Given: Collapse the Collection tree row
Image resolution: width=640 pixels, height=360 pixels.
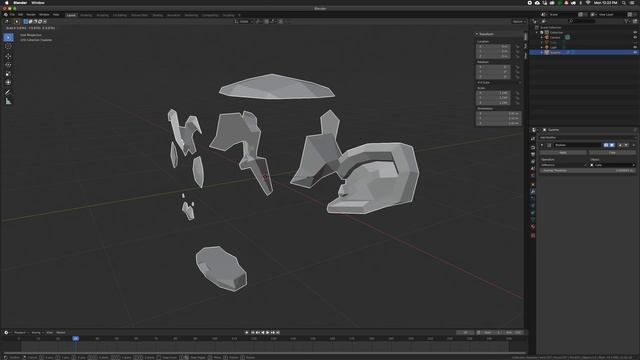Looking at the screenshot, I should point(537,32).
